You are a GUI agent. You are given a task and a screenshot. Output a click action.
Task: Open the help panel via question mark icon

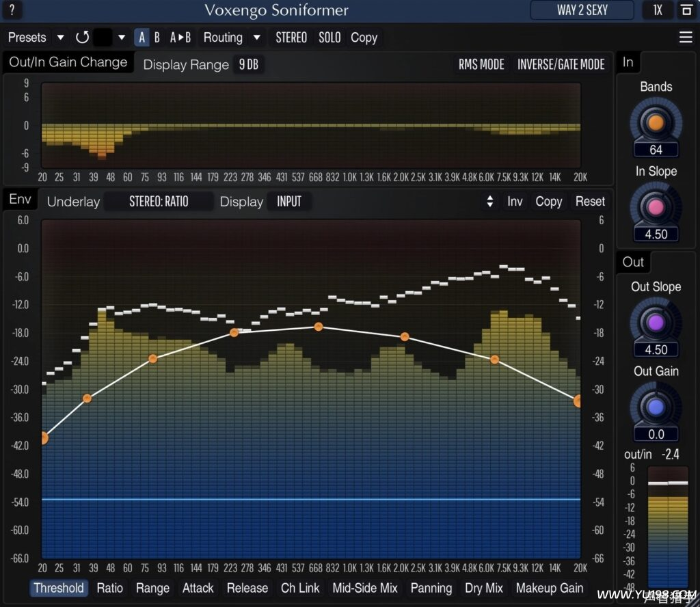click(12, 10)
